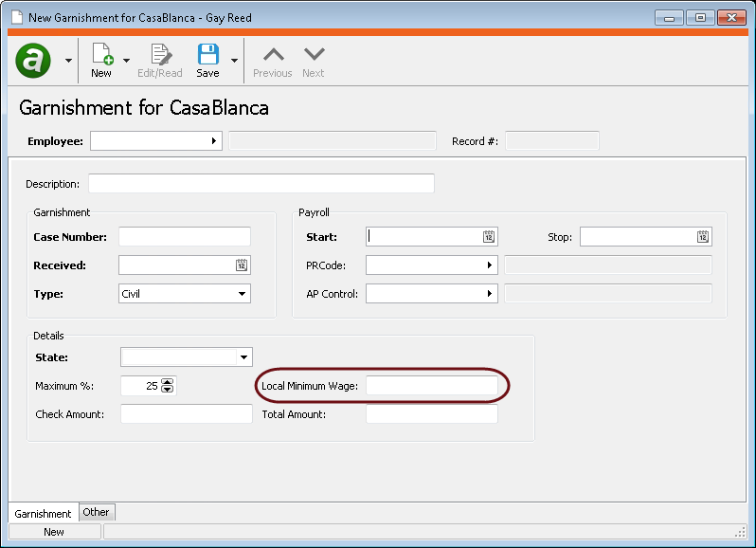Open the State dropdown list
The height and width of the screenshot is (548, 756).
click(243, 357)
